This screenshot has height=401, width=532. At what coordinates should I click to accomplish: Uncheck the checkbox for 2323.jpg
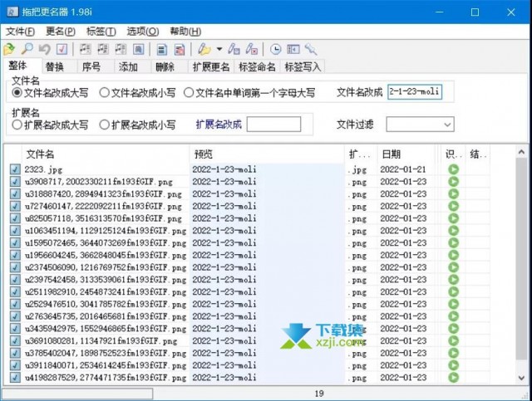[15, 169]
